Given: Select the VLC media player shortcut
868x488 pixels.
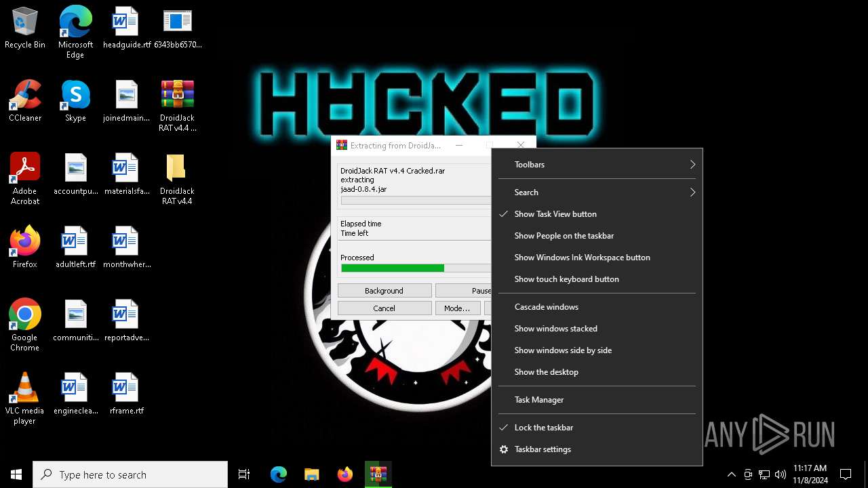Looking at the screenshot, I should pos(25,399).
